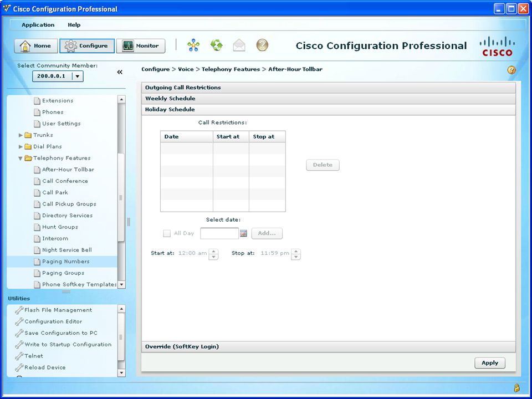
Task: Switch to Configure mode
Action: (87, 46)
